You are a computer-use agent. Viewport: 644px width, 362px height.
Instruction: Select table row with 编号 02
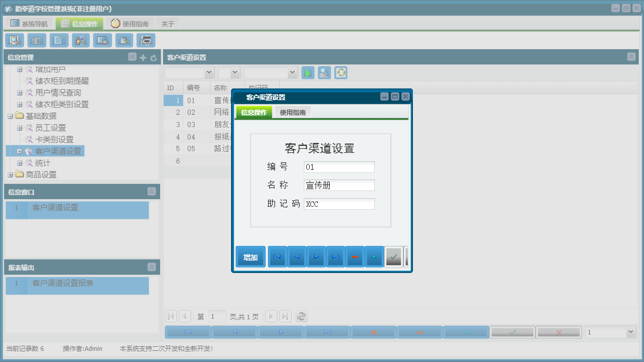coord(198,112)
